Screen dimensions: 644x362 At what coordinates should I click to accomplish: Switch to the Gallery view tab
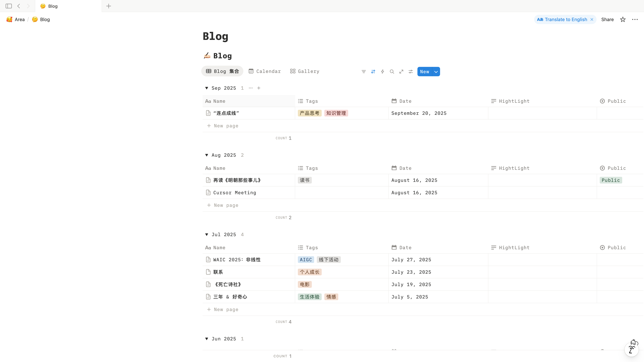tap(305, 71)
